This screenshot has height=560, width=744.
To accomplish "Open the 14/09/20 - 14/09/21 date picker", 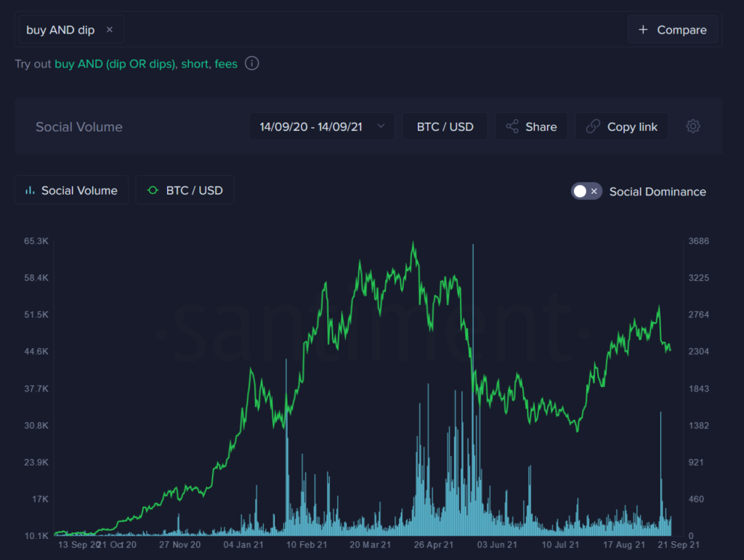I will point(322,126).
